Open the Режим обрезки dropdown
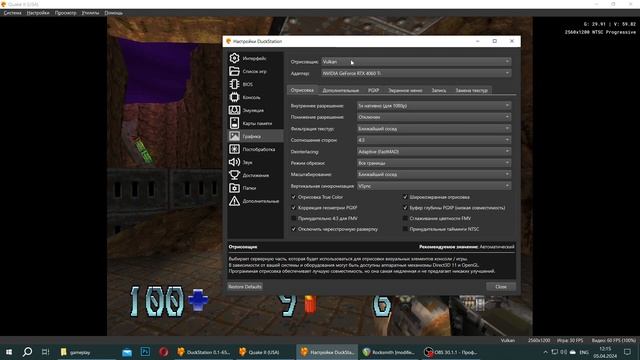The width and height of the screenshot is (640, 360). (x=434, y=163)
